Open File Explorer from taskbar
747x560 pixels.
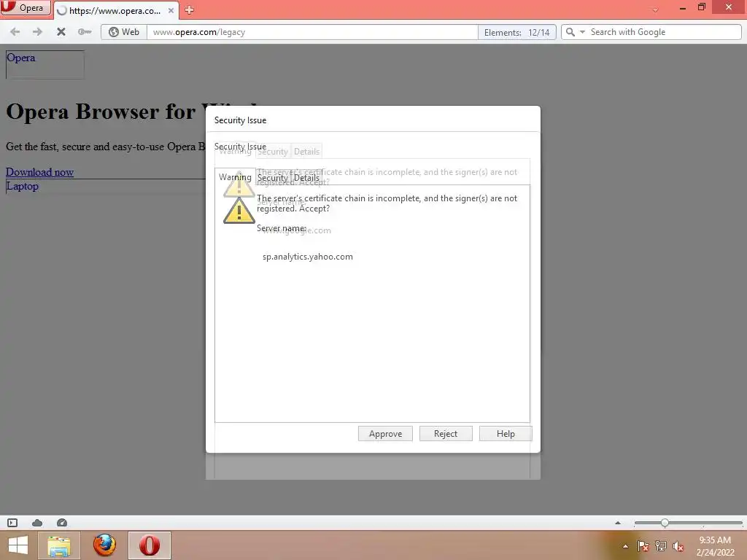[x=58, y=545]
